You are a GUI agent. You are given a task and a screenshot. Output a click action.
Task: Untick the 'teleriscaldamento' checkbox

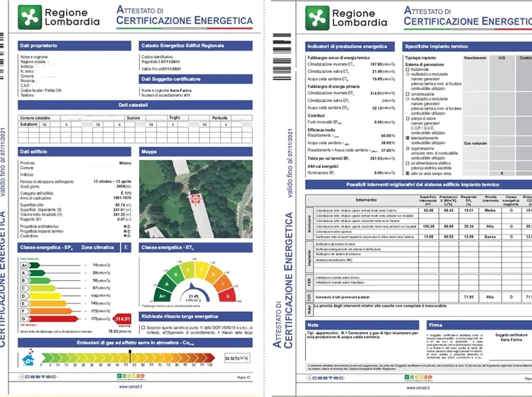(x=408, y=138)
